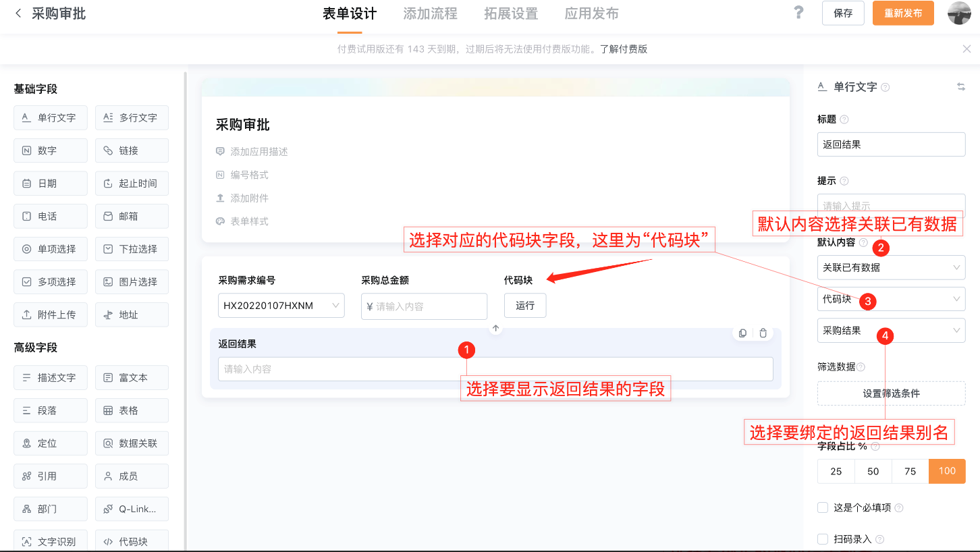Add 成员 field from the palette
This screenshot has height=552, width=980.
(132, 476)
